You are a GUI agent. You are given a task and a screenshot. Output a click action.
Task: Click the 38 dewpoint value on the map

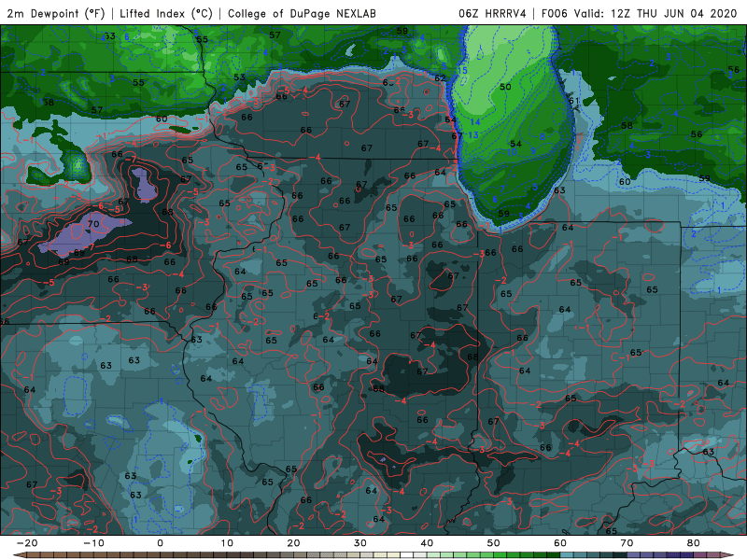49,102
